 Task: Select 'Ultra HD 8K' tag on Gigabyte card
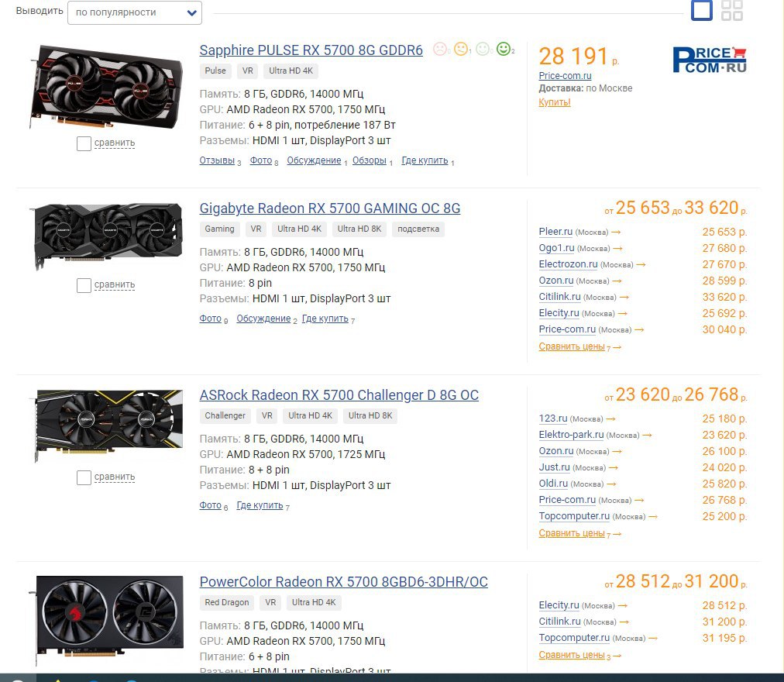coord(359,229)
